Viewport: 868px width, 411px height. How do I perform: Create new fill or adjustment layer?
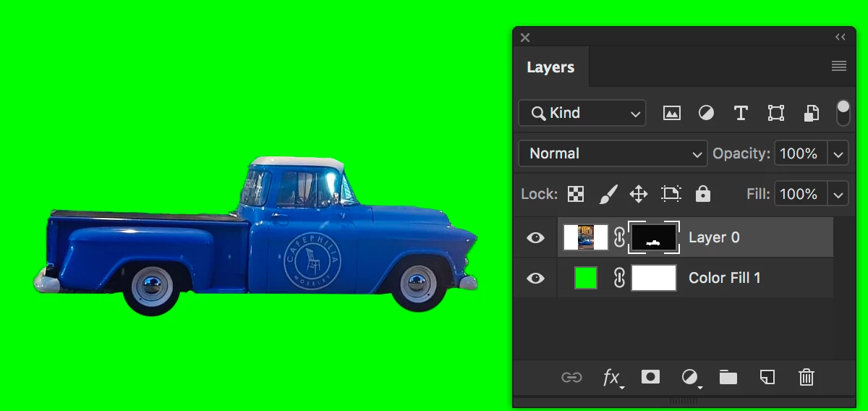690,377
